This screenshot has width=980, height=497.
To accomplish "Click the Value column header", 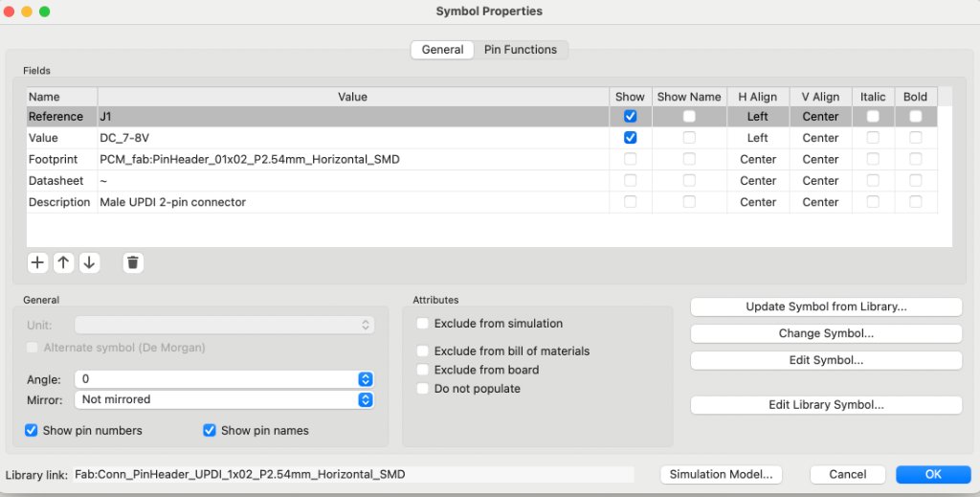I will (x=353, y=97).
